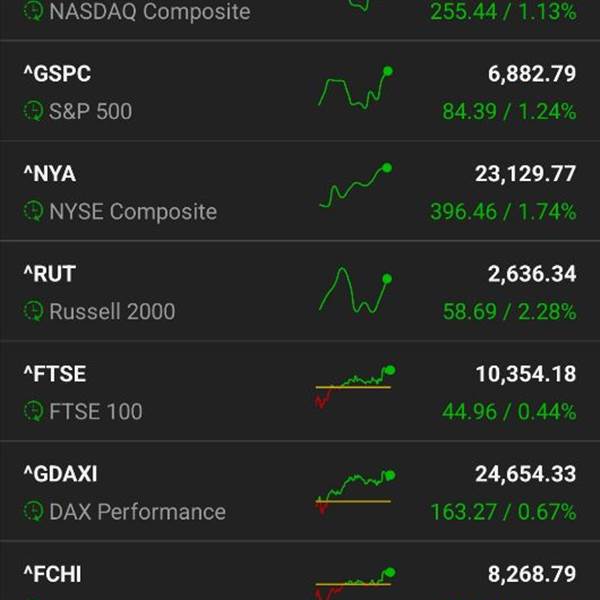This screenshot has width=600, height=600.
Task: Click the clock icon beside Russell 2000
Action: (33, 311)
